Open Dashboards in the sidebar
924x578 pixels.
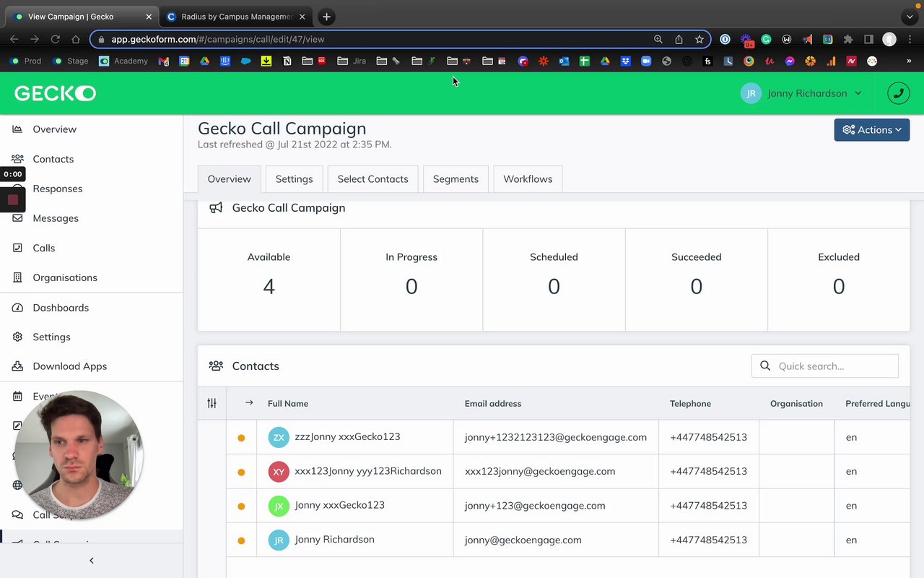coord(61,308)
